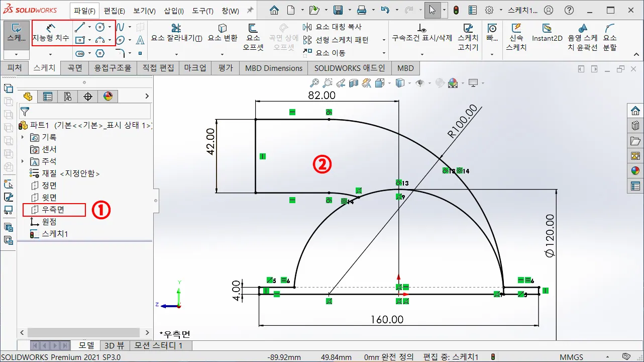This screenshot has width=644, height=362.
Task: Click Rapid Sketch (신속 스케치)
Action: [x=516, y=37]
